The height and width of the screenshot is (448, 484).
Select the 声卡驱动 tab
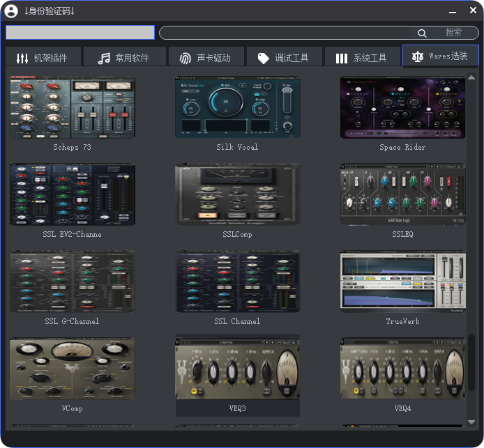click(206, 56)
